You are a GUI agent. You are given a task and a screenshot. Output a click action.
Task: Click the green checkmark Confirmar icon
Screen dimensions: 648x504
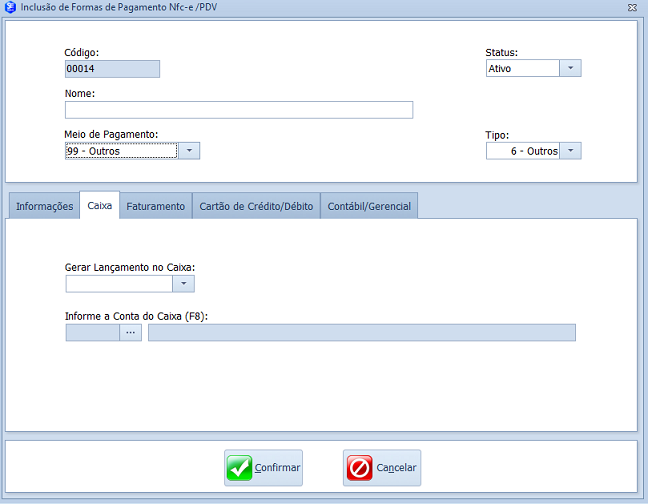coord(240,468)
